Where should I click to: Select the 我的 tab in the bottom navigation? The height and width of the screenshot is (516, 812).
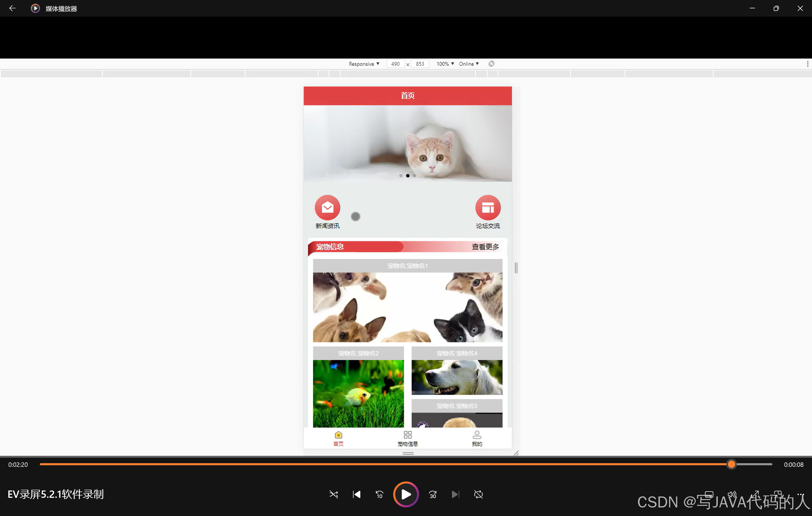477,439
